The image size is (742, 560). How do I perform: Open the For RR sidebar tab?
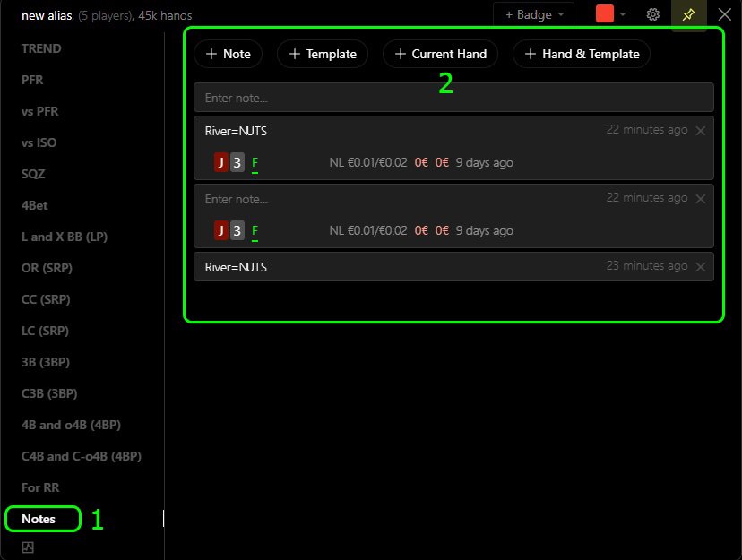tap(40, 487)
